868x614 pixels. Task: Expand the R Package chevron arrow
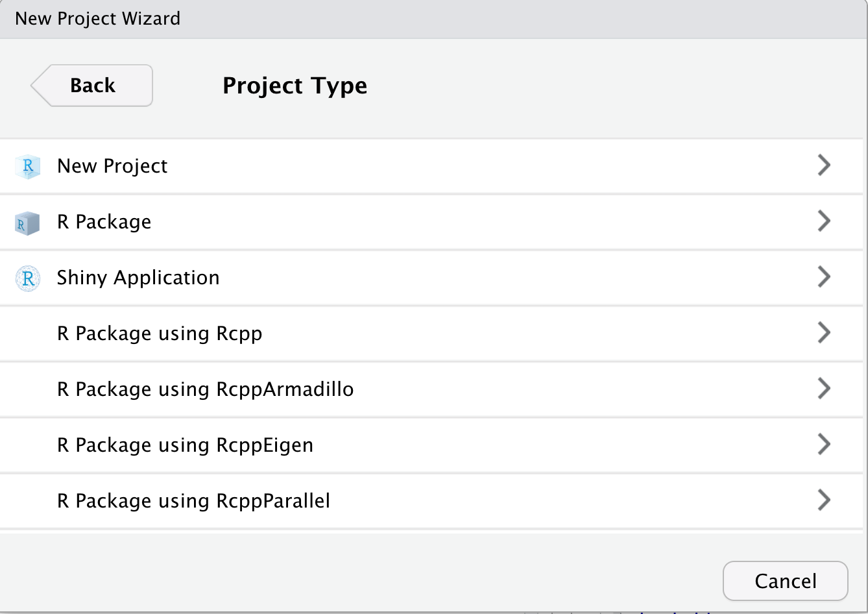(824, 221)
